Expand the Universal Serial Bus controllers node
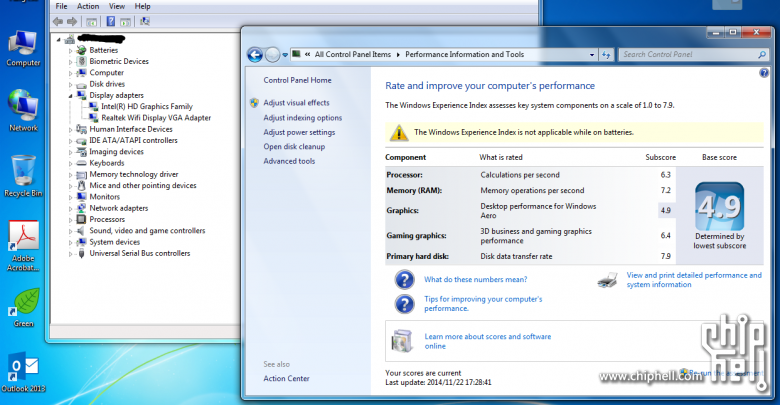Screen dimensions: 780x405 coord(71,254)
